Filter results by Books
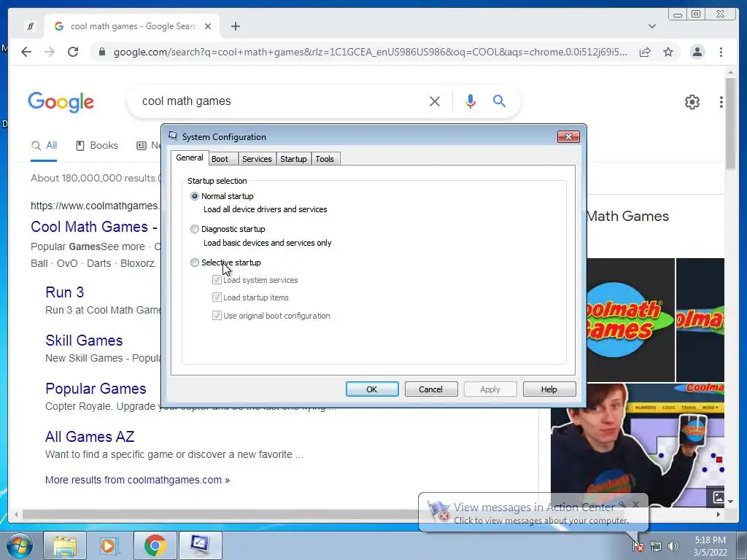 pyautogui.click(x=97, y=146)
